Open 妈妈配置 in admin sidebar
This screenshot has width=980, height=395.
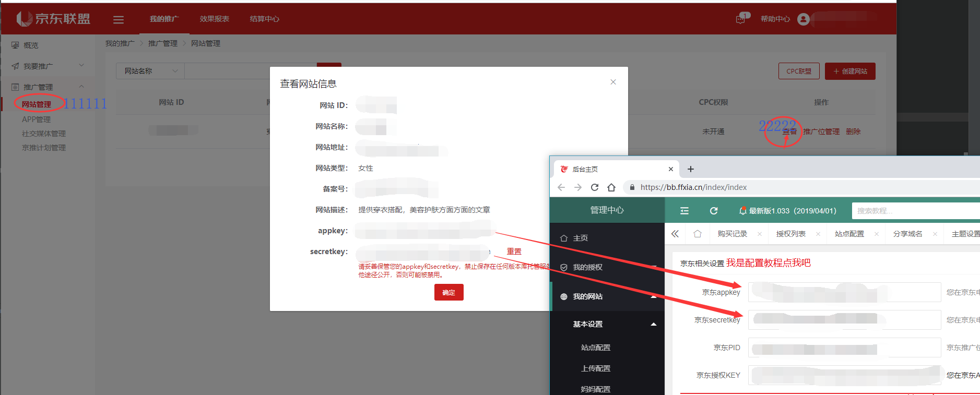pyautogui.click(x=596, y=389)
